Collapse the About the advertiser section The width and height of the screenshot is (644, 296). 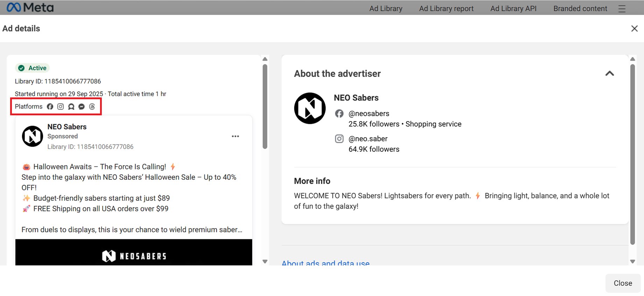(609, 73)
